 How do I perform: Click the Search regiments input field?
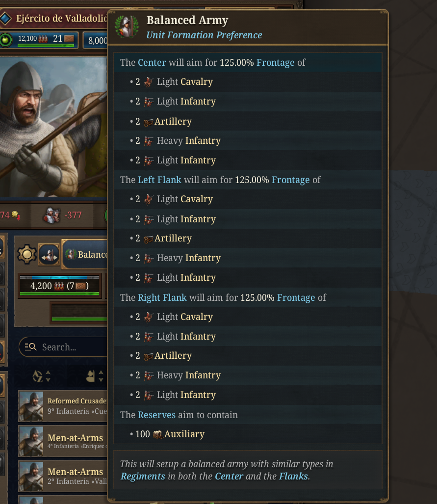(x=63, y=347)
